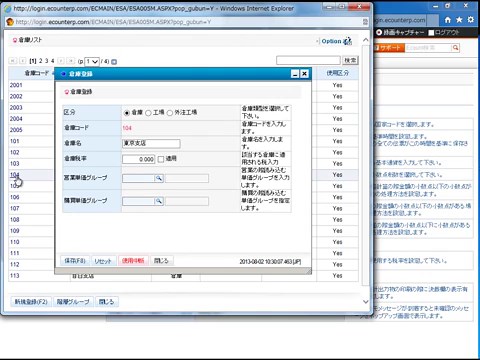Click Yes in the 2002 row
The width and height of the screenshot is (480, 360).
(337, 97)
